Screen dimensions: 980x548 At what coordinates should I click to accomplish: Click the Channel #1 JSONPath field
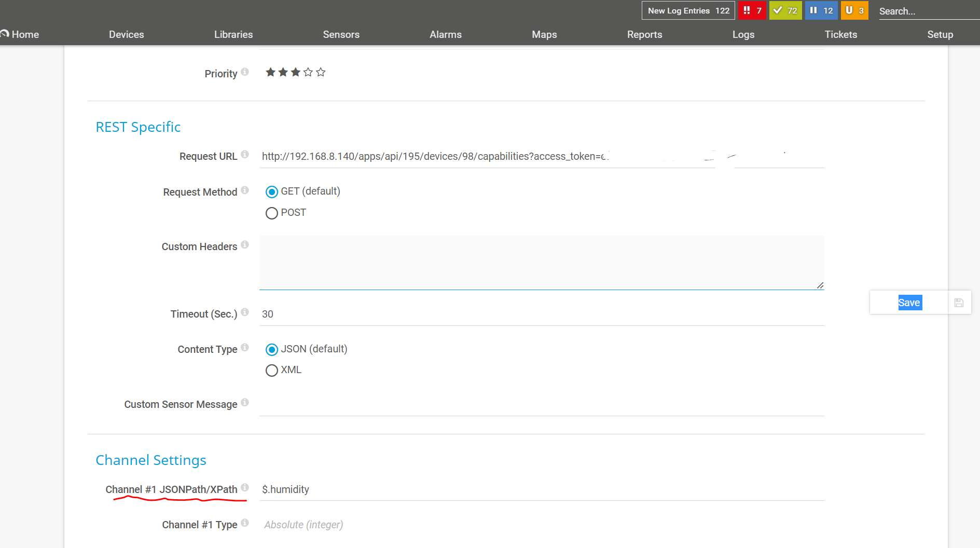pyautogui.click(x=541, y=489)
